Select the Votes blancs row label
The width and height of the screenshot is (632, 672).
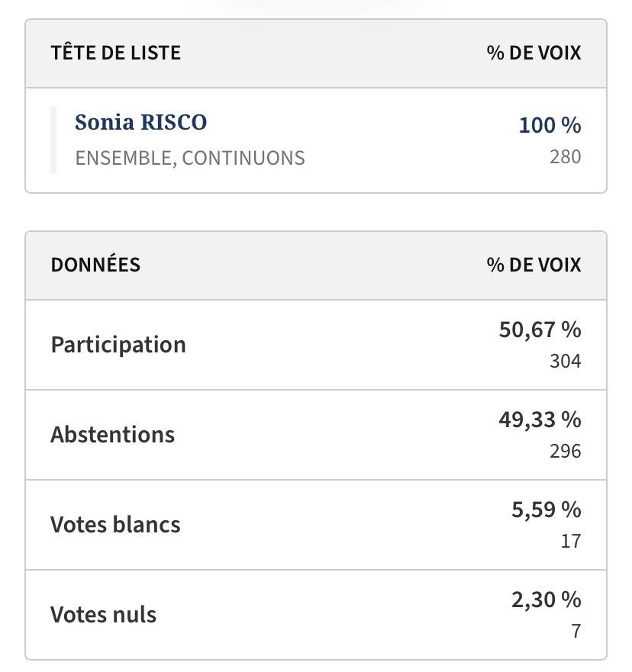[115, 525]
